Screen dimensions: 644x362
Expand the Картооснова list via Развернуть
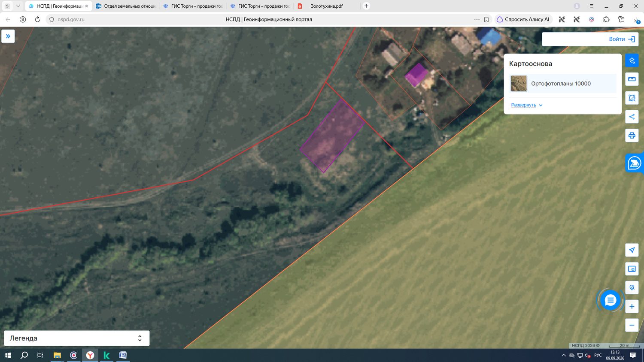click(526, 105)
